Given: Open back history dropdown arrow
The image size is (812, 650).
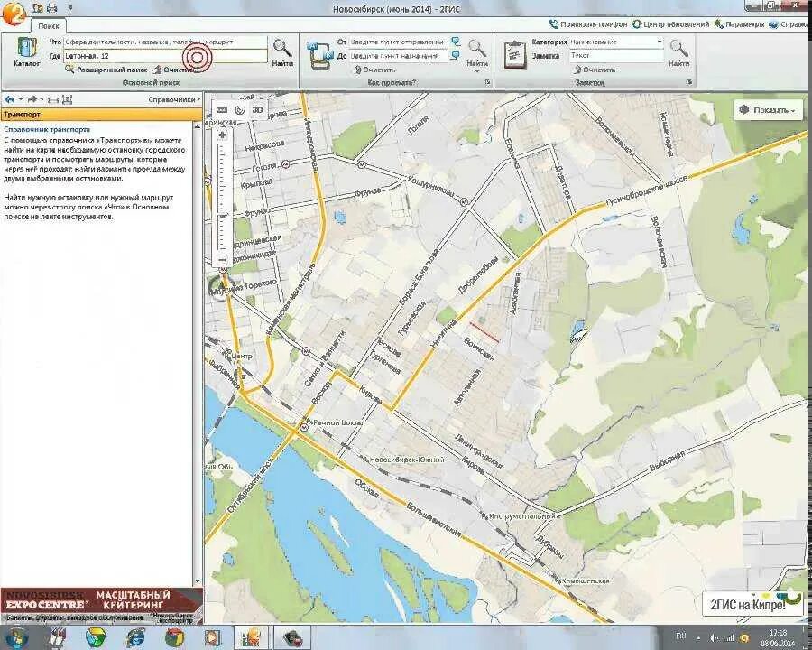Looking at the screenshot, I should pyautogui.click(x=20, y=99).
